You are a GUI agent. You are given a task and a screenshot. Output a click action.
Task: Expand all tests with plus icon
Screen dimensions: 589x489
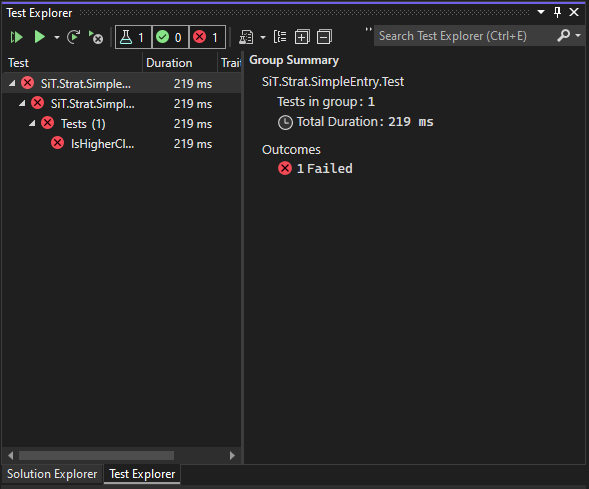click(302, 37)
